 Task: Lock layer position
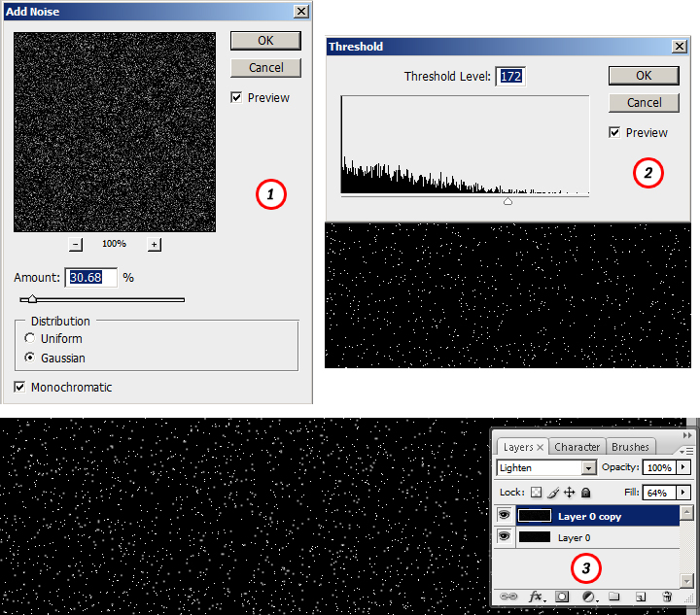click(x=569, y=493)
